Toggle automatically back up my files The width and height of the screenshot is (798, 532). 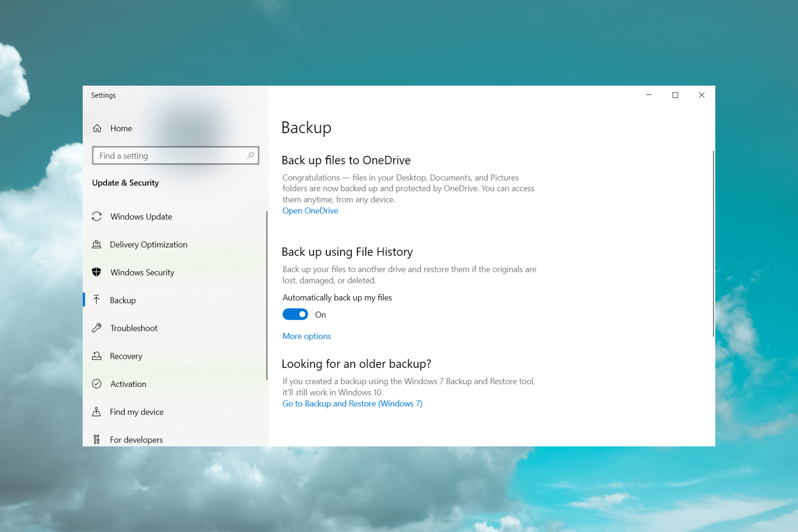(x=295, y=314)
